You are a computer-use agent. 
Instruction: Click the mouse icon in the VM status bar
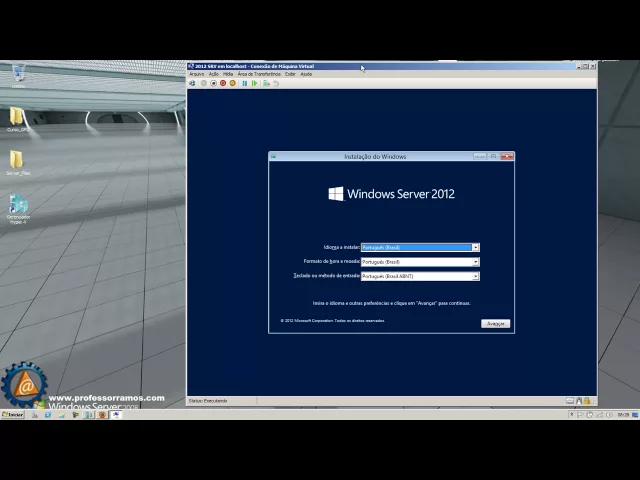tap(579, 401)
